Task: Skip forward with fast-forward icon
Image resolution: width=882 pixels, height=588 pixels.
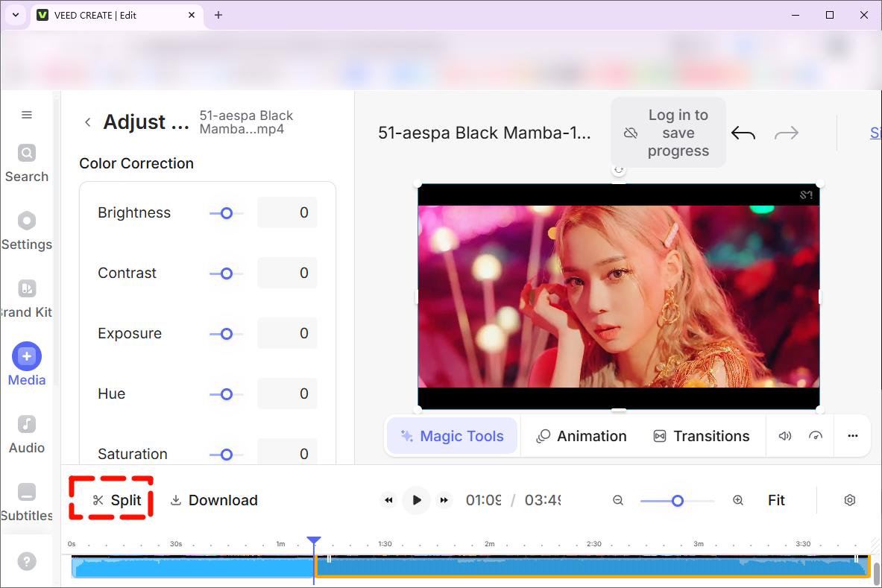Action: click(444, 500)
